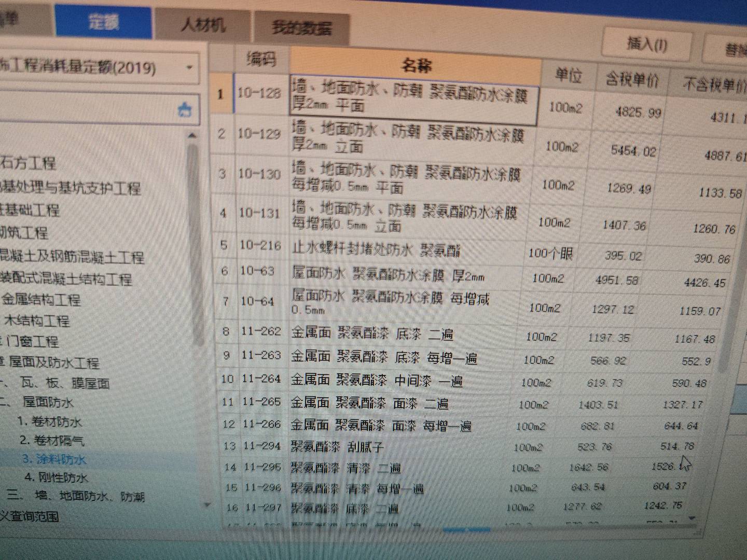Viewport: 747px width, 560px height.
Task: Click unit cell 100个眼
Action: tap(550, 253)
